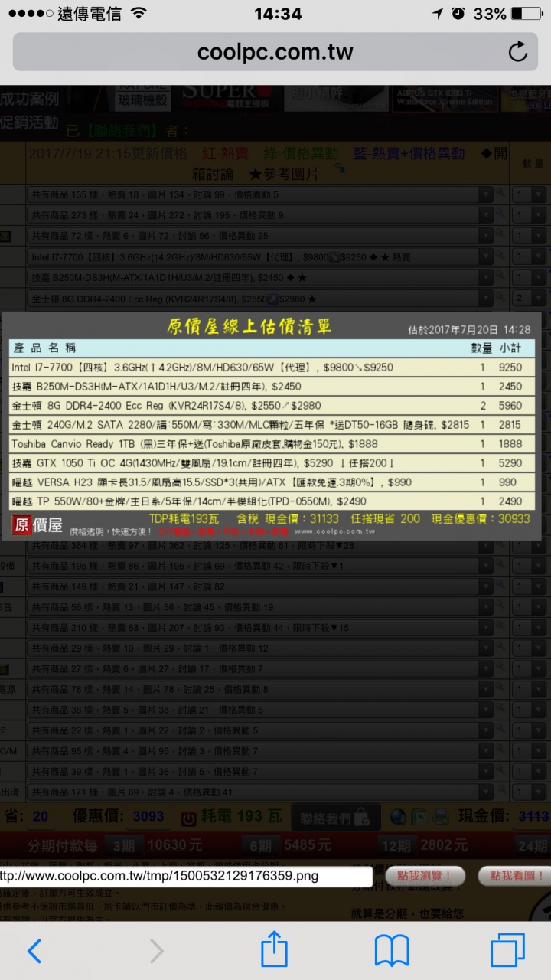Tap the coolpc.com.tw address bar
The image size is (551, 980).
[275, 52]
